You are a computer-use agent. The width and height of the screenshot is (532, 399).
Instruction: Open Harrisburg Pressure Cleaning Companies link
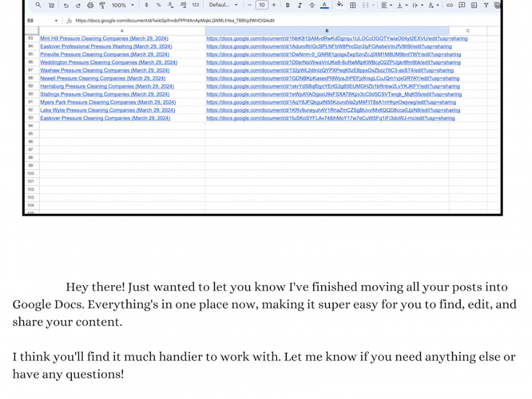coord(107,86)
